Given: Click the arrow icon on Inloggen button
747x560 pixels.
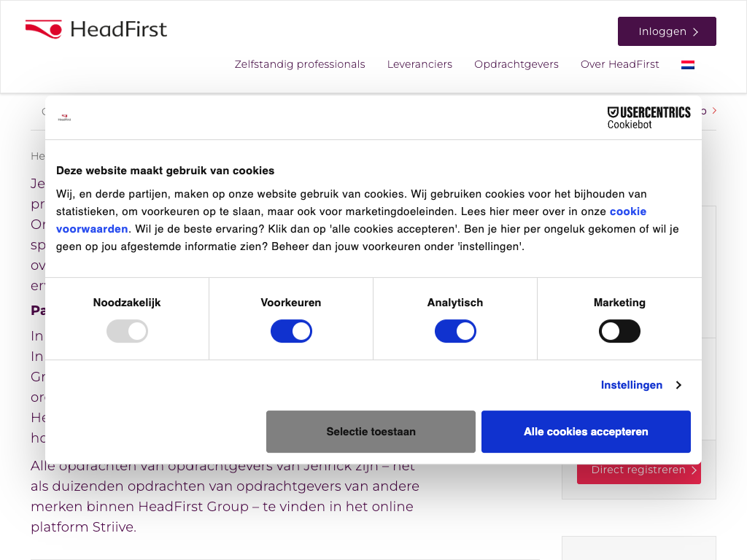Looking at the screenshot, I should (695, 32).
